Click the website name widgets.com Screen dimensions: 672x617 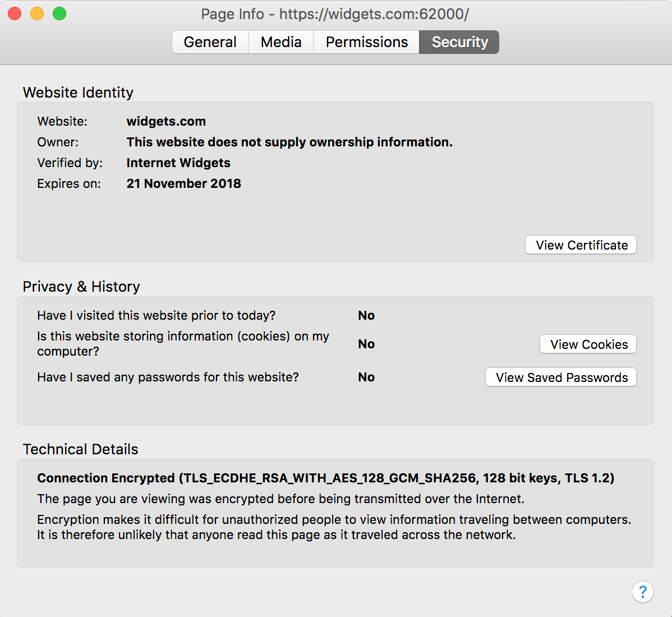(166, 121)
